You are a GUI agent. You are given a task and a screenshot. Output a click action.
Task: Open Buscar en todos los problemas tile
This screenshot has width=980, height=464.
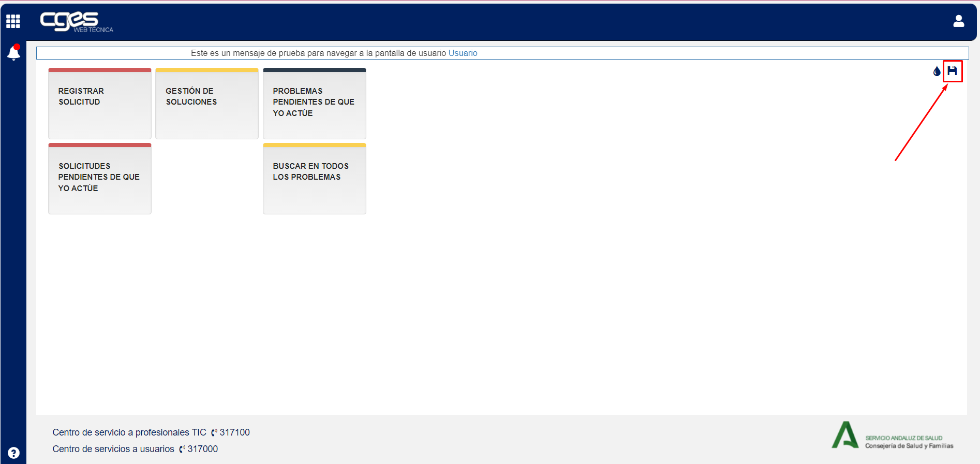(315, 179)
